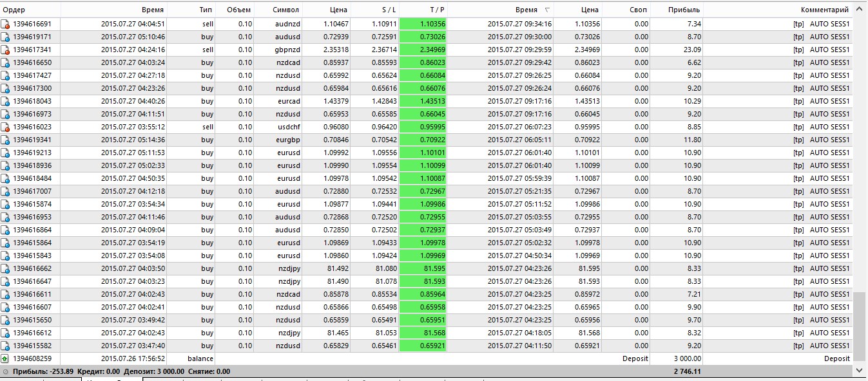The width and height of the screenshot is (868, 381).
Task: Toggle the sort arrow on the closing Время header
Action: coord(547,10)
